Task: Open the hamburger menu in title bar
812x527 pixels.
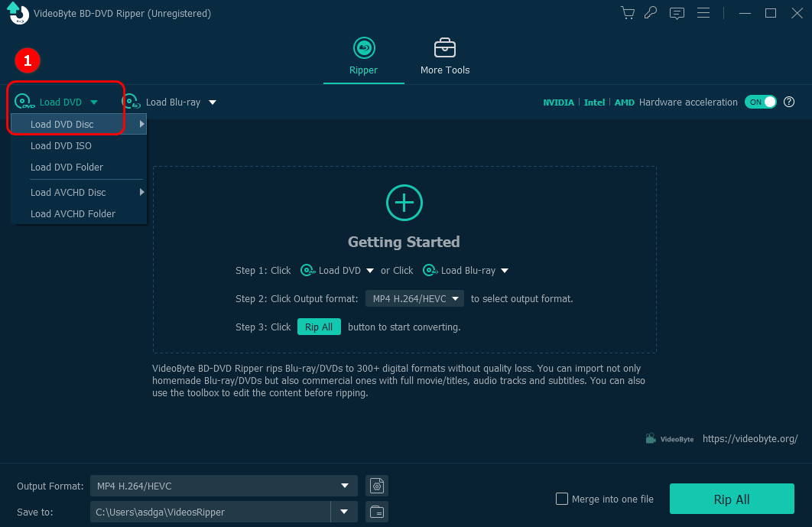Action: click(x=703, y=13)
